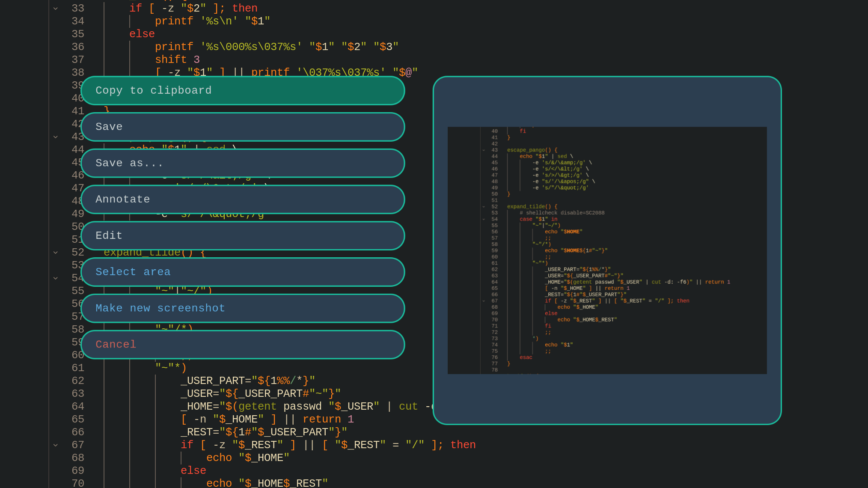Image resolution: width=868 pixels, height=488 pixels.
Task: Collapse the if block fold at line 67
Action: click(x=56, y=445)
